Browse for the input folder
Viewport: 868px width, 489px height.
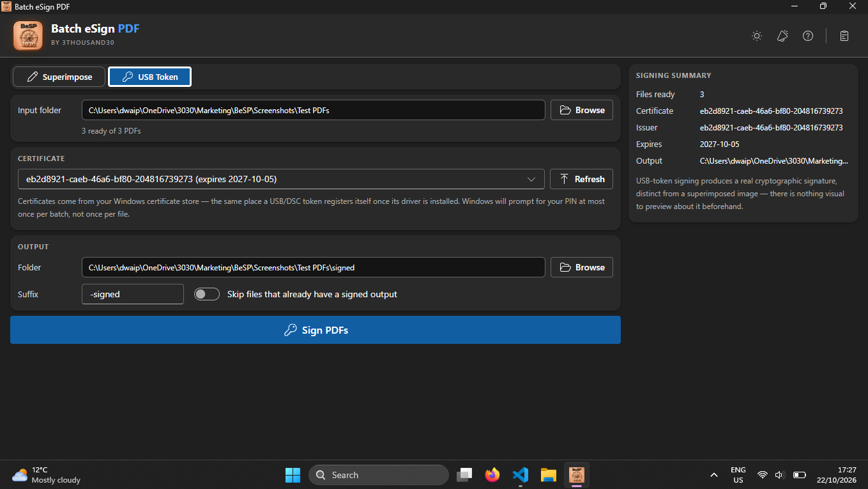click(582, 110)
